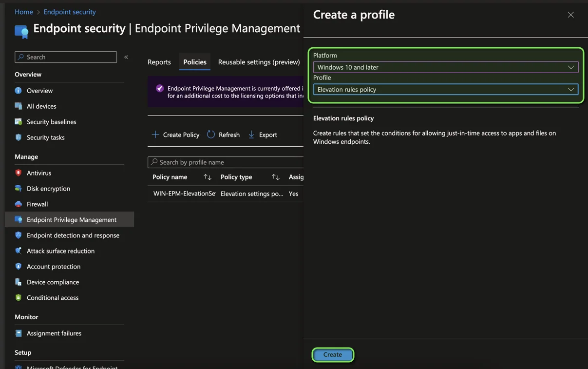
Task: Click the 'Elevation settings po...' cell
Action: click(x=252, y=194)
